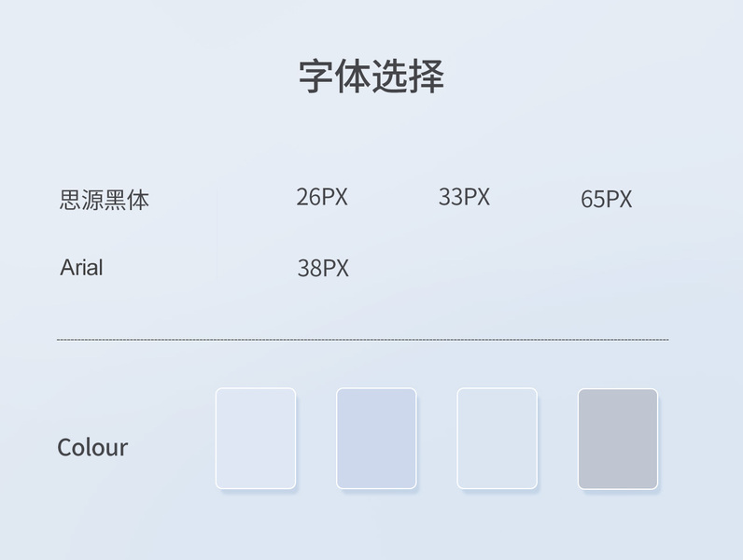Click the Colour label
The image size is (743, 560).
[92, 447]
